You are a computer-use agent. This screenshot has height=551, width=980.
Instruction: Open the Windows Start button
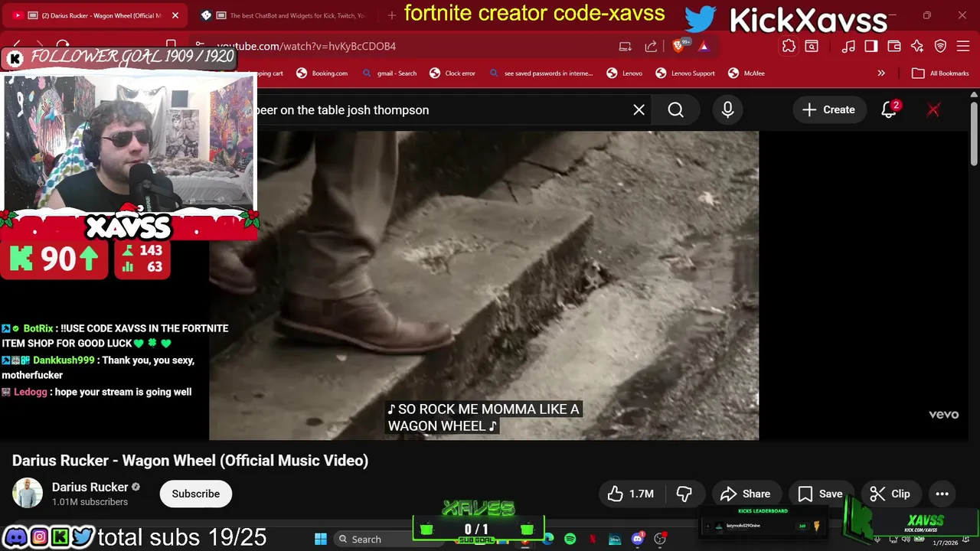click(x=321, y=539)
